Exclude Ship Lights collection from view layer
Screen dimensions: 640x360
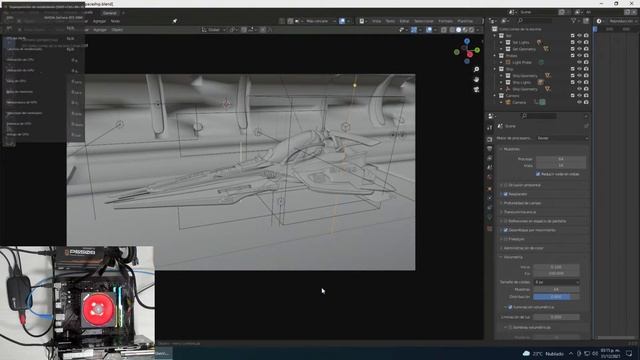coord(572,82)
